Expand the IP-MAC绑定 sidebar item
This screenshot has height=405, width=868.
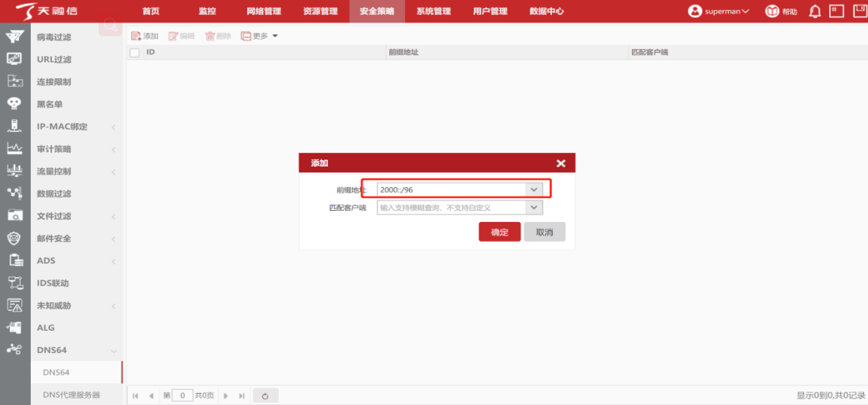(113, 127)
